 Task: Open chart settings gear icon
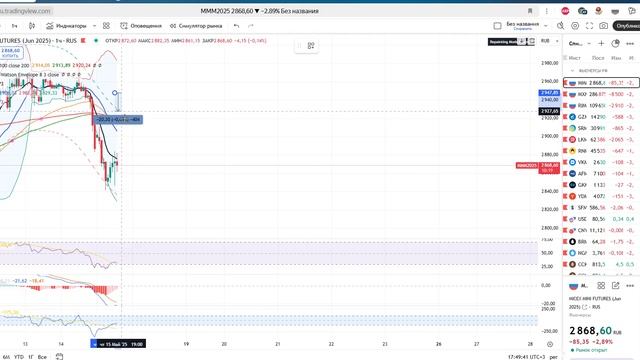575,26
